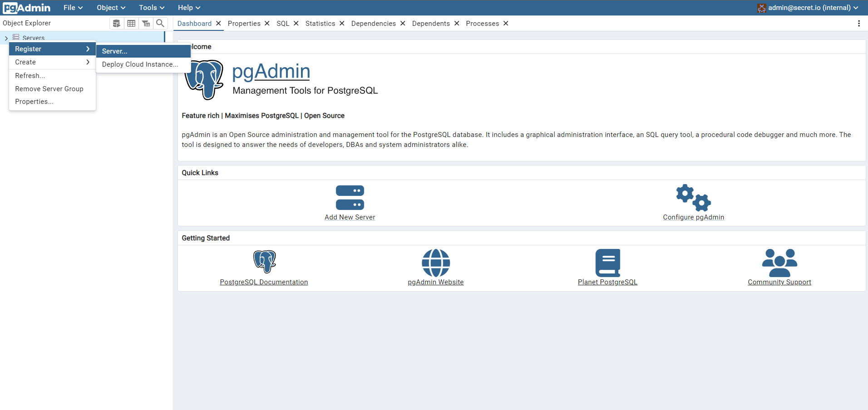Click the pgAdmin Website globe icon
Image resolution: width=868 pixels, height=410 pixels.
(436, 263)
